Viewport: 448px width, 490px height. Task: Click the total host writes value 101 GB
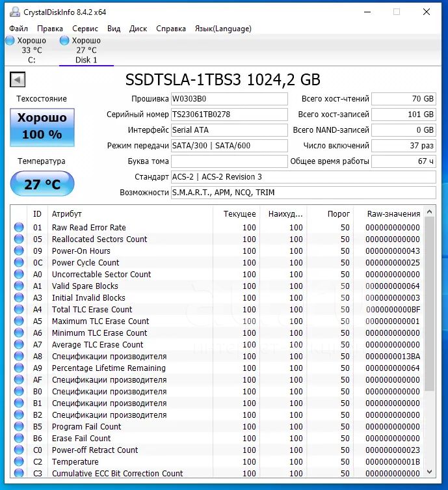point(404,115)
